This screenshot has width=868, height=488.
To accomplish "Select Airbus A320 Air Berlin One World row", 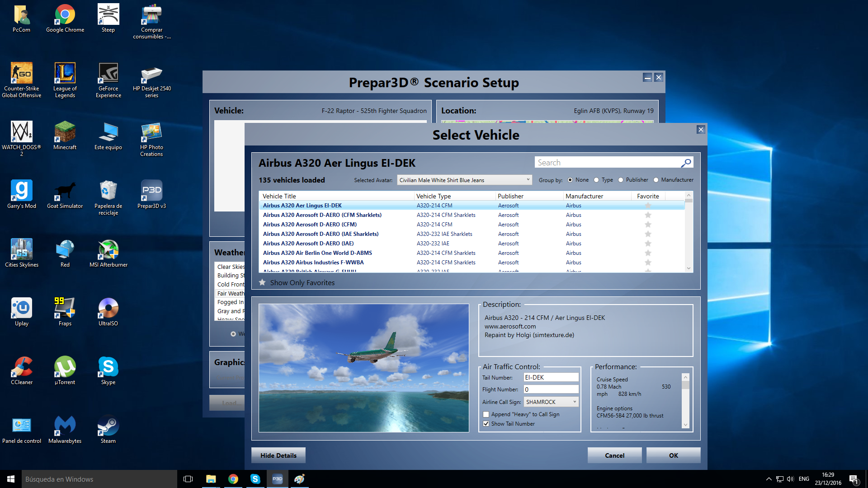I will pyautogui.click(x=472, y=253).
